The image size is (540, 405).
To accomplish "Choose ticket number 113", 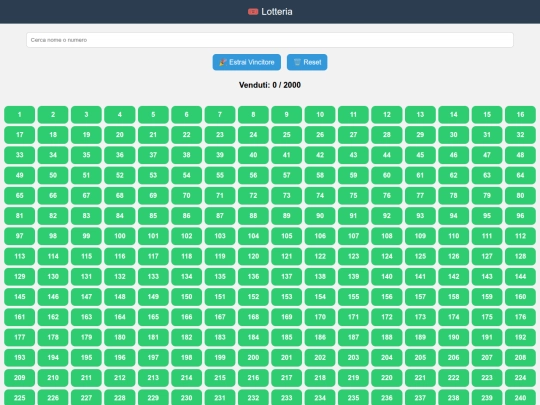I will [20, 256].
